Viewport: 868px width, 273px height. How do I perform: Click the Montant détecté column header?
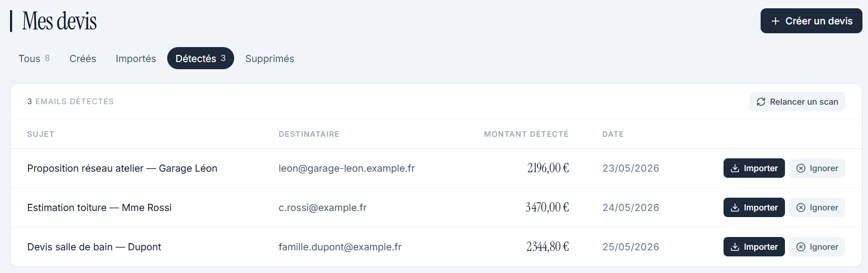pos(526,134)
